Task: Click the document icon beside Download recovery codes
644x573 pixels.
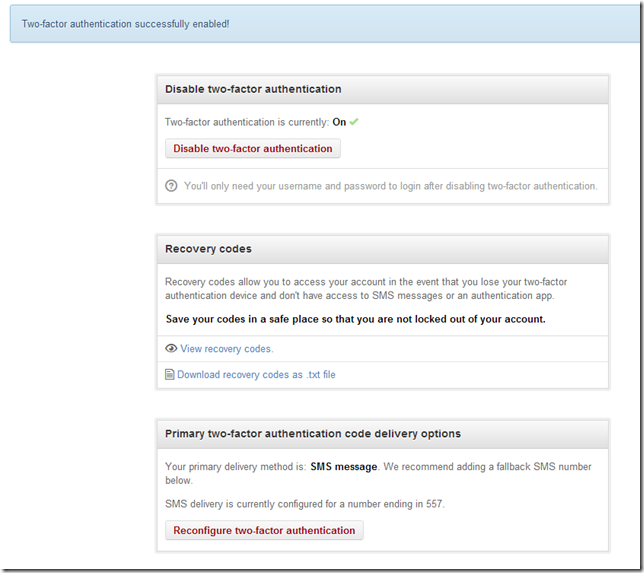Action: tap(170, 375)
